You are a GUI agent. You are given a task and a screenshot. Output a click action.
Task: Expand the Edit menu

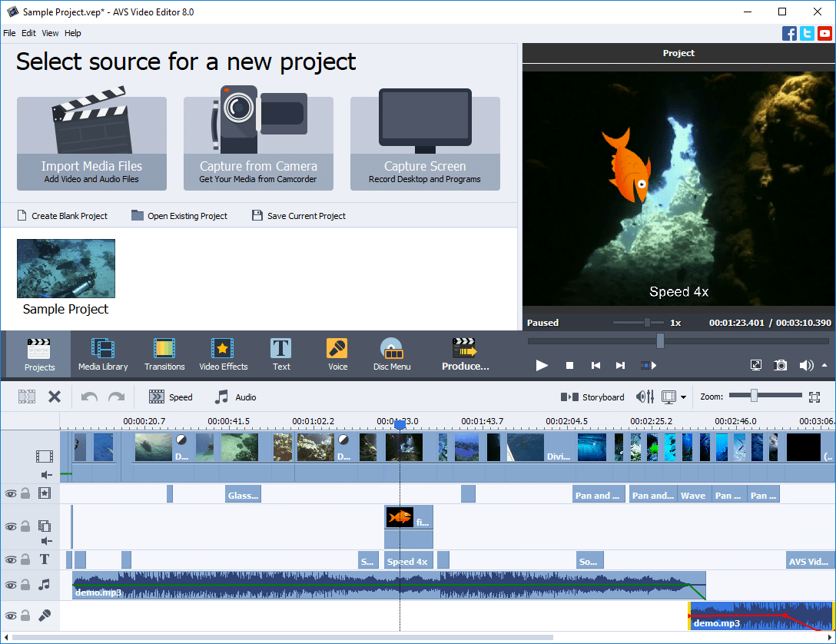pyautogui.click(x=28, y=33)
